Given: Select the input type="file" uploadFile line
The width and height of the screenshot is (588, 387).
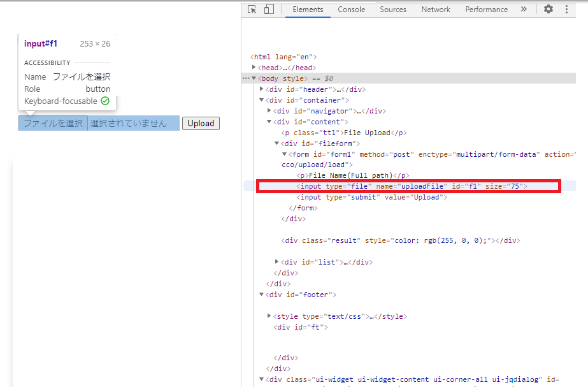Looking at the screenshot, I should (412, 186).
